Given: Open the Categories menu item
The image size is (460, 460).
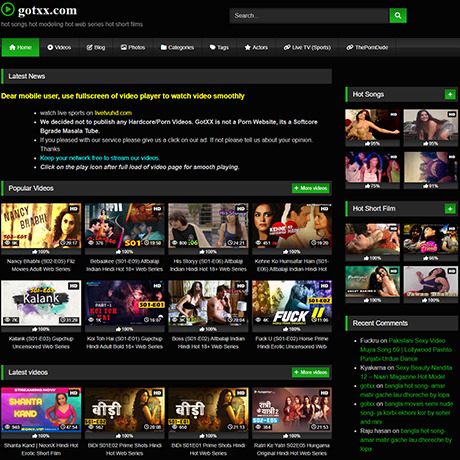Looking at the screenshot, I should tap(177, 47).
